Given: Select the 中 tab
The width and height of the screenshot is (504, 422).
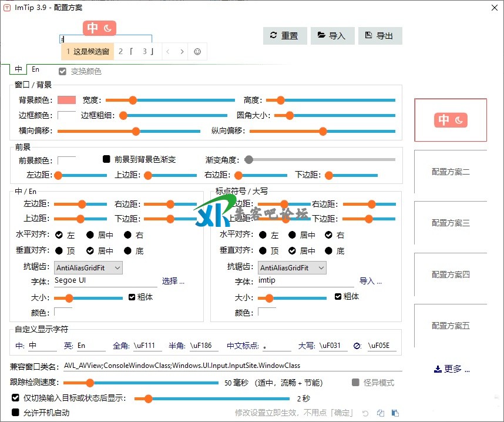Looking at the screenshot, I should 19,69.
